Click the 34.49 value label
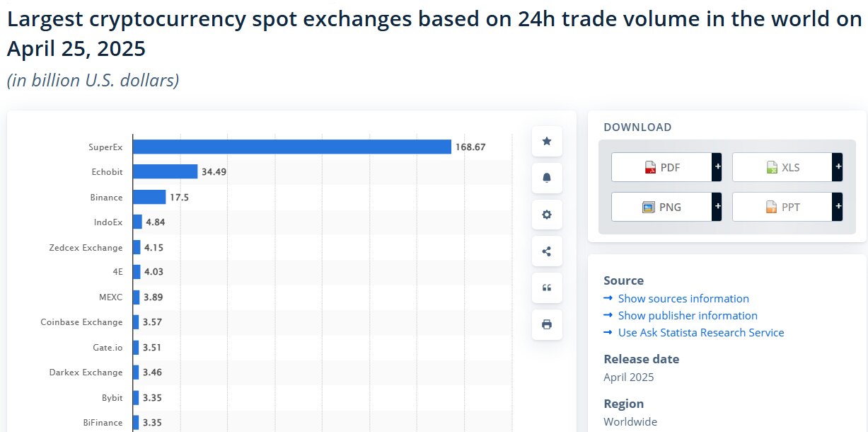 [214, 172]
